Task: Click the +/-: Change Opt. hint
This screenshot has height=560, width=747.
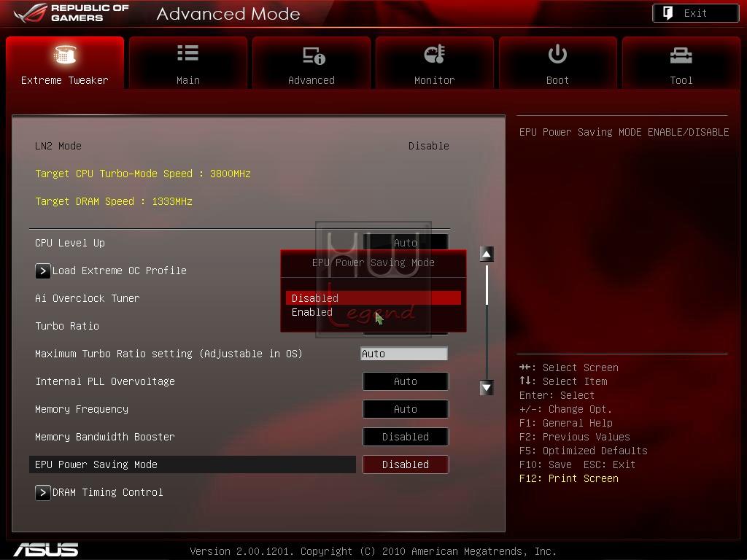Action: (x=565, y=409)
